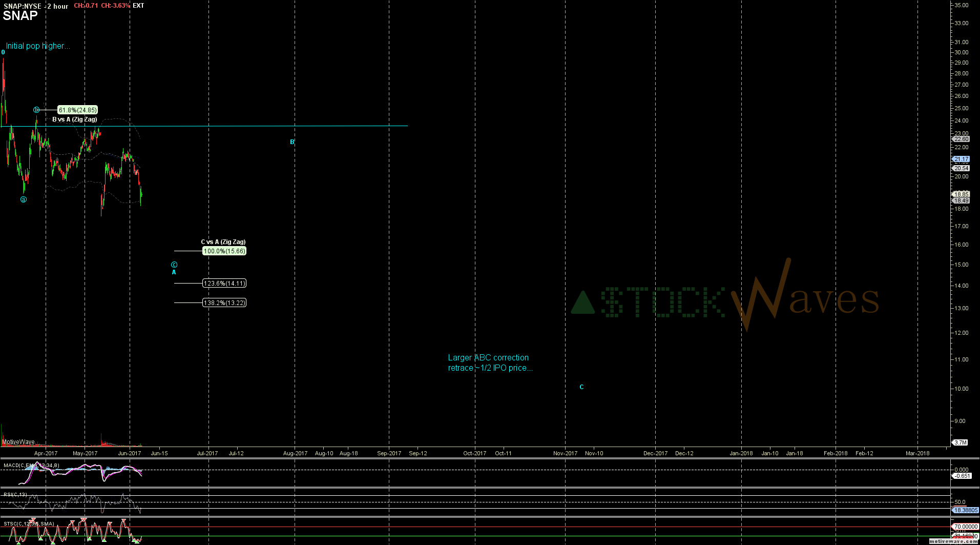Click the 61.8%(24.85) retracement label

pos(77,110)
